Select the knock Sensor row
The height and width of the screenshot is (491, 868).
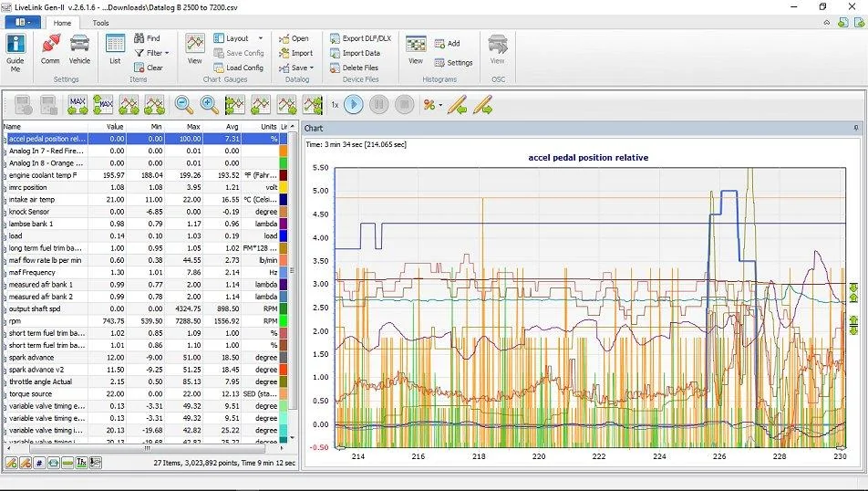point(145,212)
